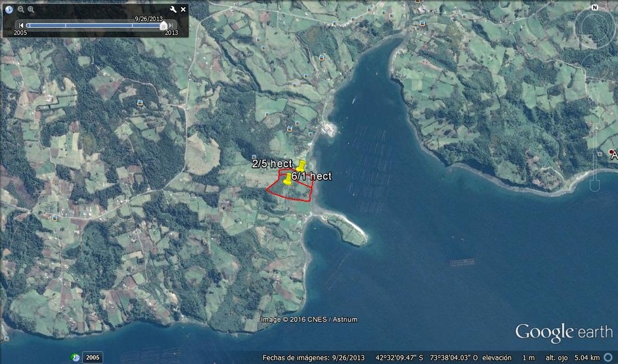The height and width of the screenshot is (364, 618).
Task: Open time slider options wrench
Action: click(x=173, y=10)
